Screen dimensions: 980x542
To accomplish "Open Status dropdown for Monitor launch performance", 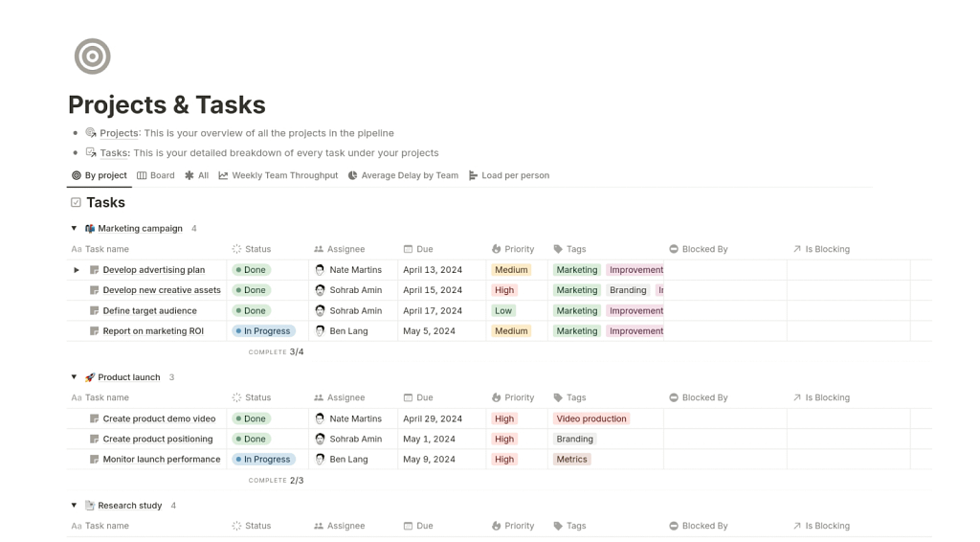I will (x=263, y=459).
